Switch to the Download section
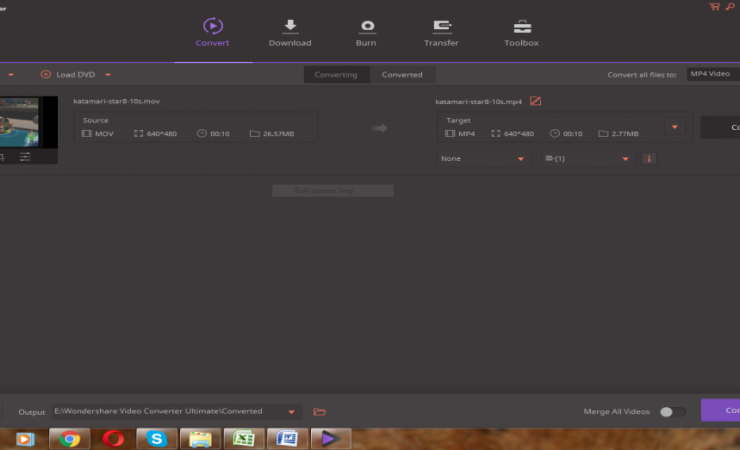This screenshot has width=740, height=450. tap(290, 33)
